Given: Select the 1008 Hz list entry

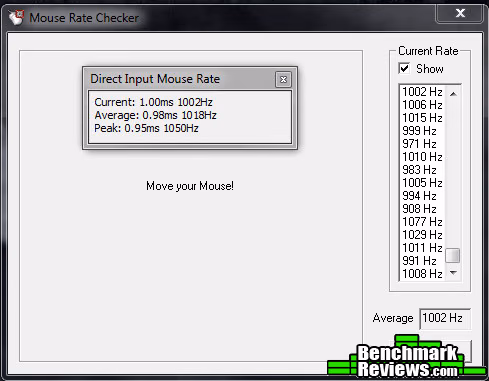Looking at the screenshot, I should coord(422,274).
